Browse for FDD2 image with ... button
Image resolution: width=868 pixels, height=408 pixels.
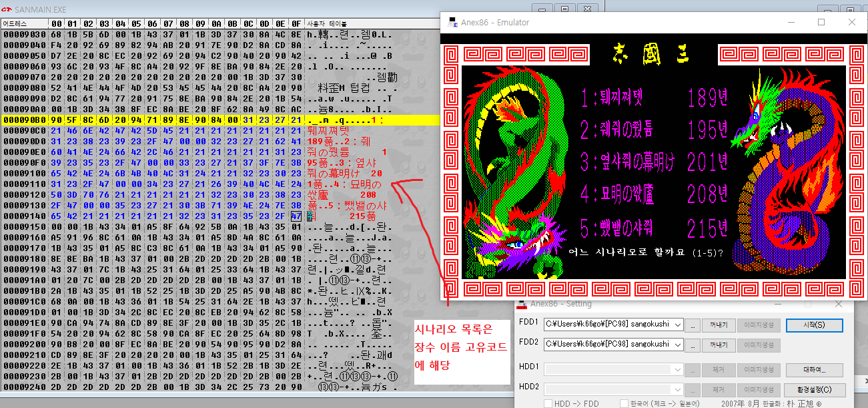coord(694,345)
